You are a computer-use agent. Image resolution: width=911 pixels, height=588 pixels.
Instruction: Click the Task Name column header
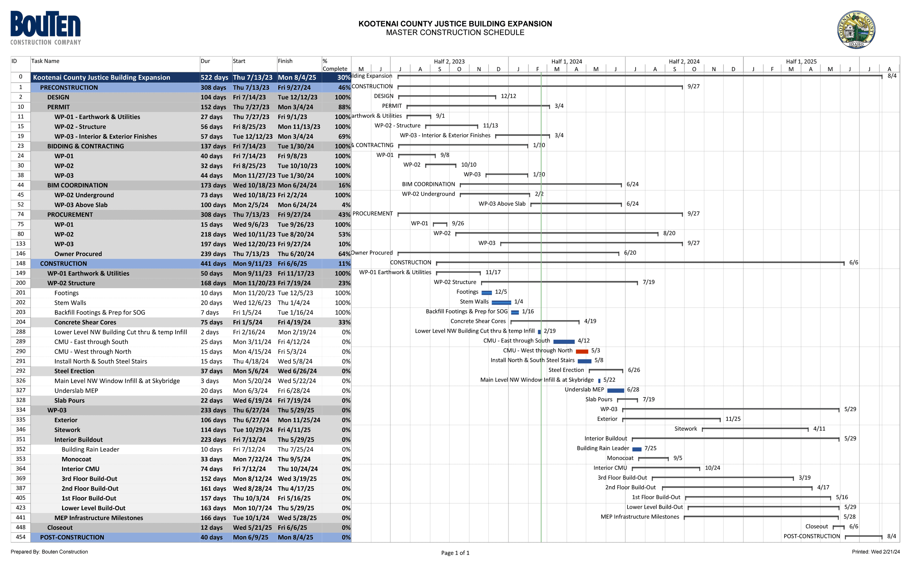click(46, 61)
